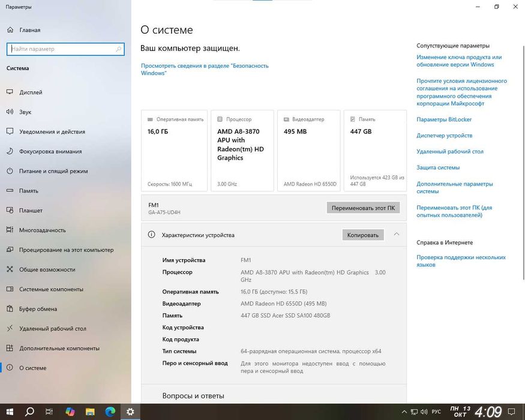Open the Удаленный рабочий стол related link
Screen dimensions: 525x420
450,151
